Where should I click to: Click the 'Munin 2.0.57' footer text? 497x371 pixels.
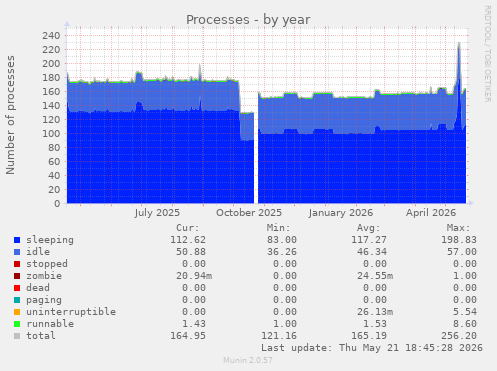(x=248, y=360)
